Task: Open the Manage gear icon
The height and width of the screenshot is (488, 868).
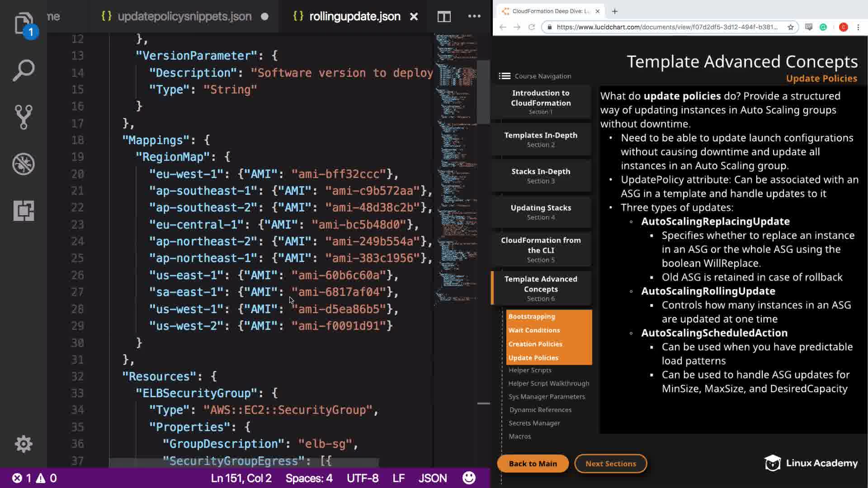Action: tap(23, 444)
